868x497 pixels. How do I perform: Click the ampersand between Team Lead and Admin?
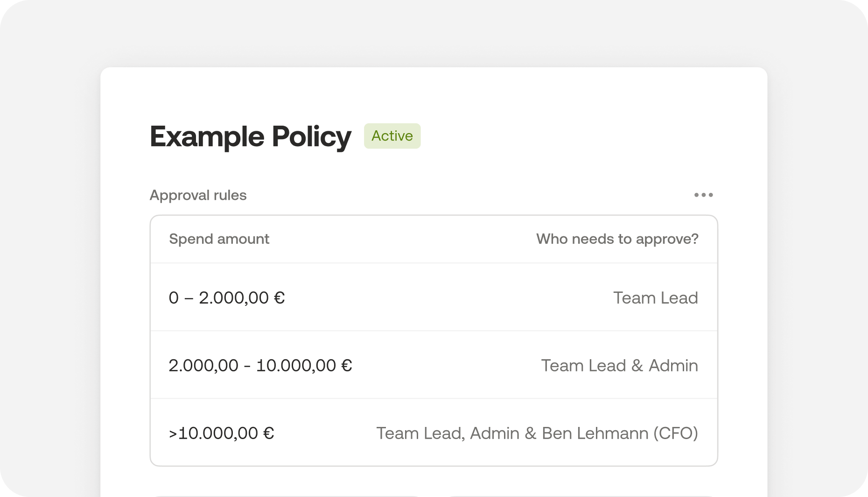click(x=637, y=366)
